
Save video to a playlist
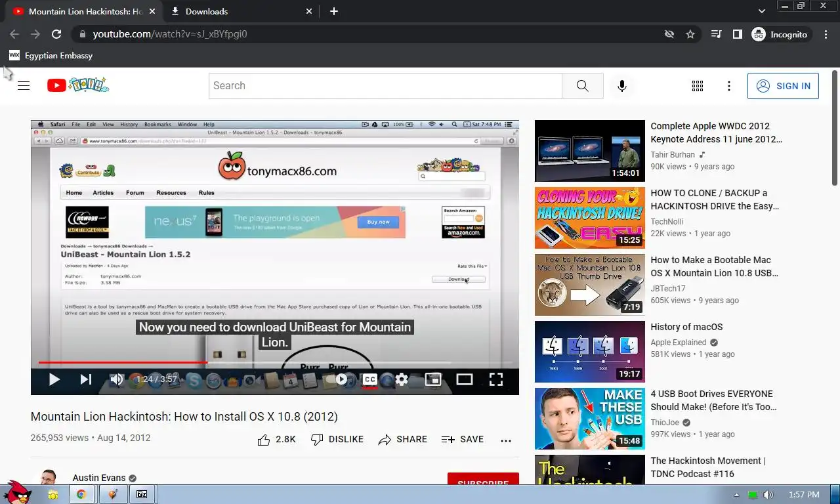pyautogui.click(x=463, y=440)
